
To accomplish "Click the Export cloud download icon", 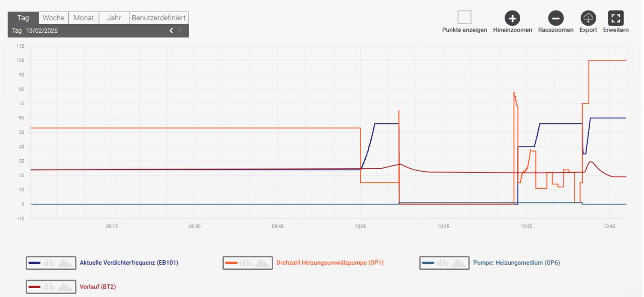I will coord(588,18).
